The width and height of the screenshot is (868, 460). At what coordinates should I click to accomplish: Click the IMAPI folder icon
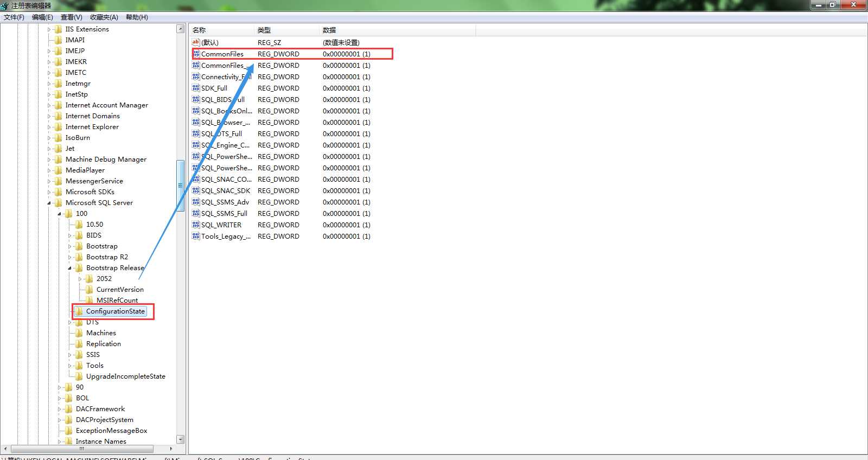(x=58, y=40)
